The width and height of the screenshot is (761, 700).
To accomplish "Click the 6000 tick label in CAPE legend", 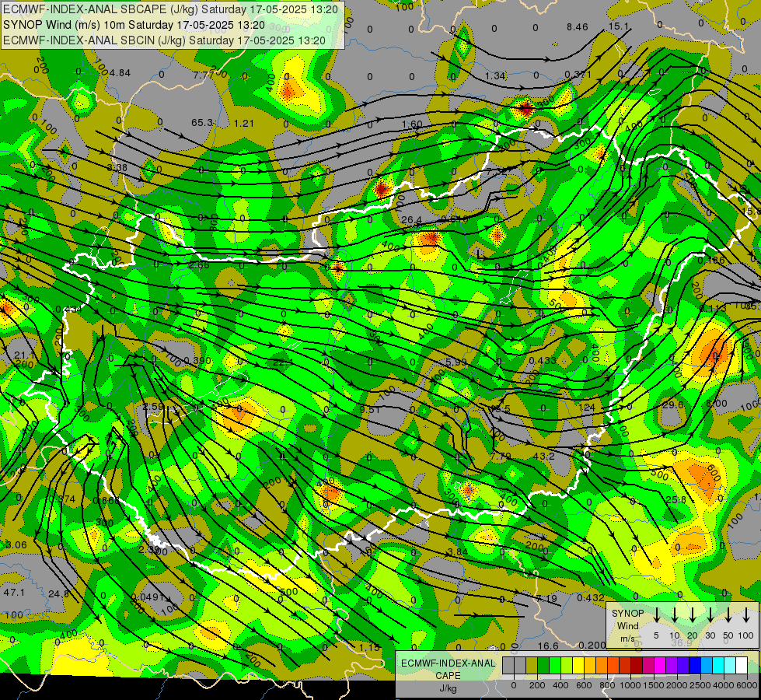I will point(746,685).
